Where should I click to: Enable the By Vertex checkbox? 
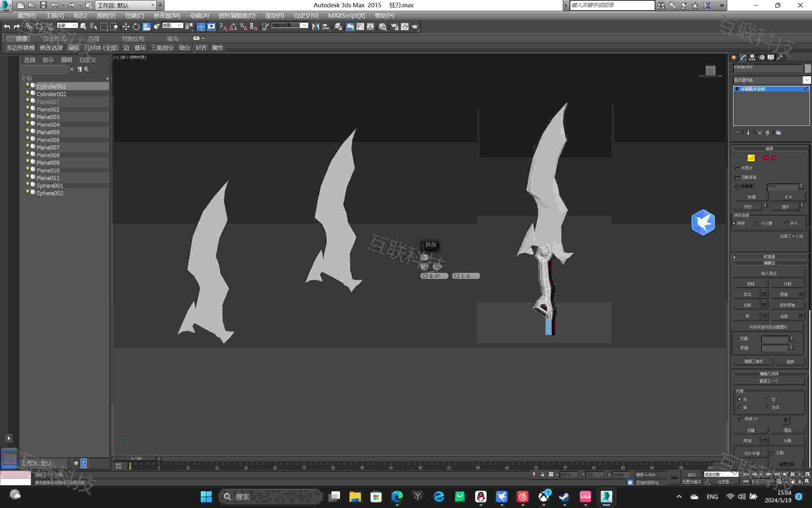tap(737, 168)
